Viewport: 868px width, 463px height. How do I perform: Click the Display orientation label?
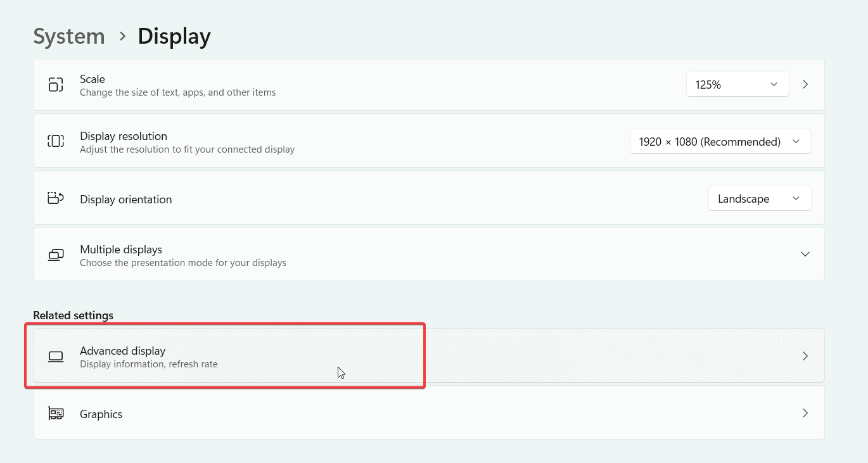(x=126, y=200)
